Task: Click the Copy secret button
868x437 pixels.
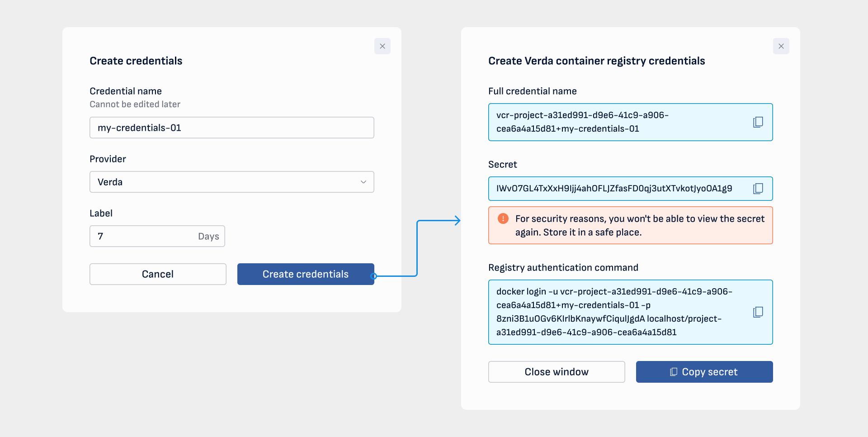Action: point(704,372)
